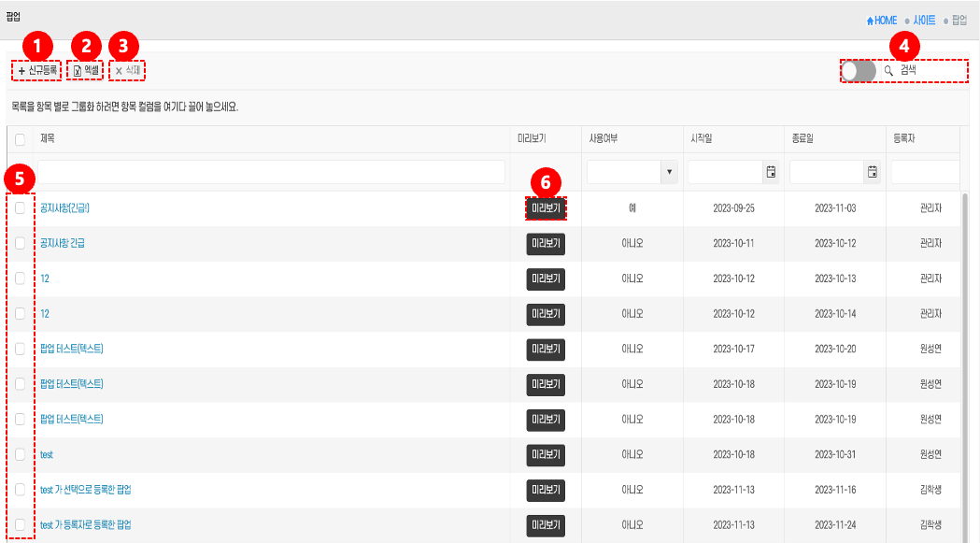Sort by the 제목 column header
Viewport: 980px width, 543px height.
[x=49, y=139]
